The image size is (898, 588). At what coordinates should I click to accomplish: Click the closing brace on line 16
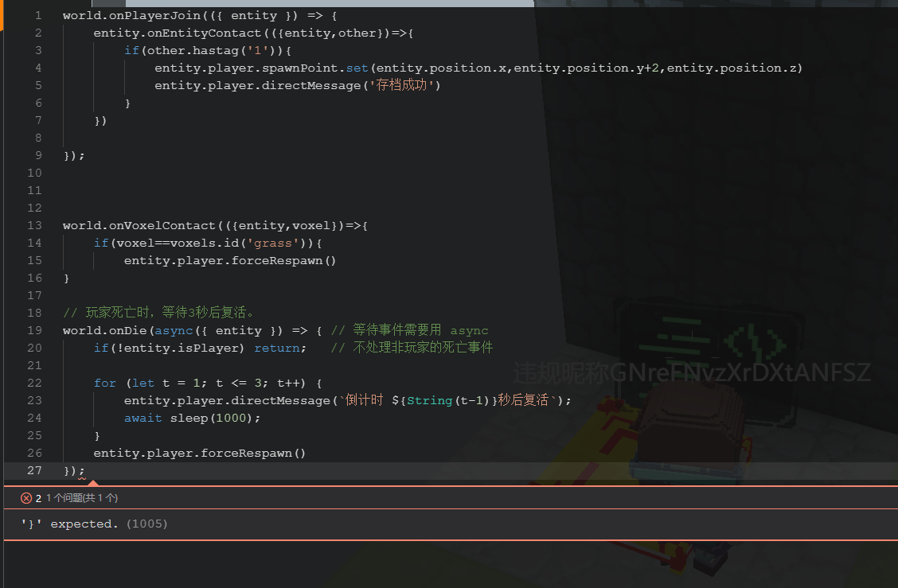pyautogui.click(x=66, y=278)
